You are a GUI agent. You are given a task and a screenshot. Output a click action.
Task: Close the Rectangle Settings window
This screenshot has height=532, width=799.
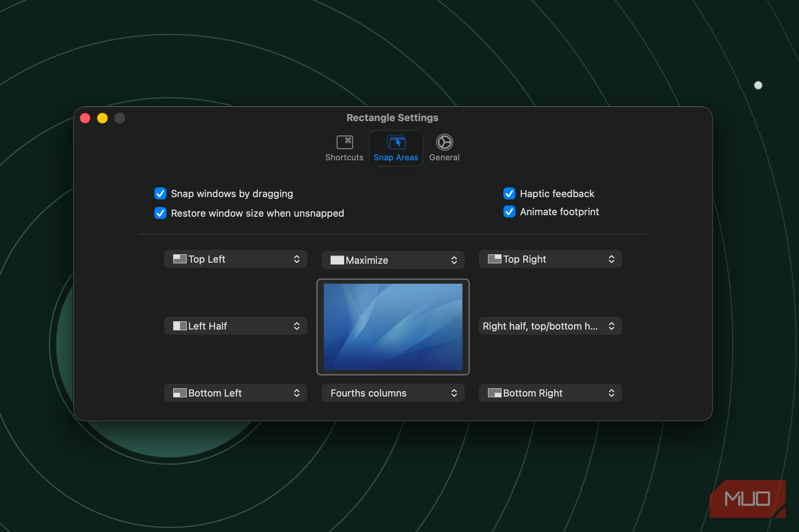click(x=85, y=119)
